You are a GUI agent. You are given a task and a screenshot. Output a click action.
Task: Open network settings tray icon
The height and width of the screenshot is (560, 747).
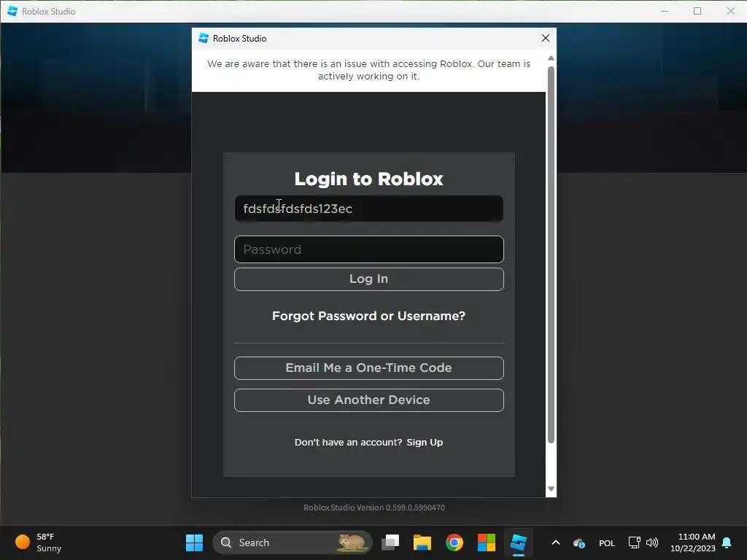pyautogui.click(x=634, y=542)
